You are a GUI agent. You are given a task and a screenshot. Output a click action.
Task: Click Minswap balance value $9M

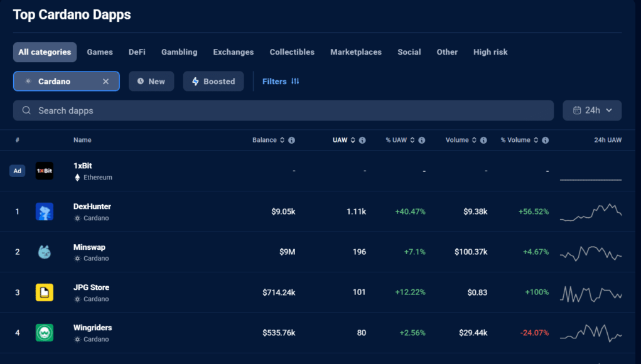pyautogui.click(x=288, y=252)
